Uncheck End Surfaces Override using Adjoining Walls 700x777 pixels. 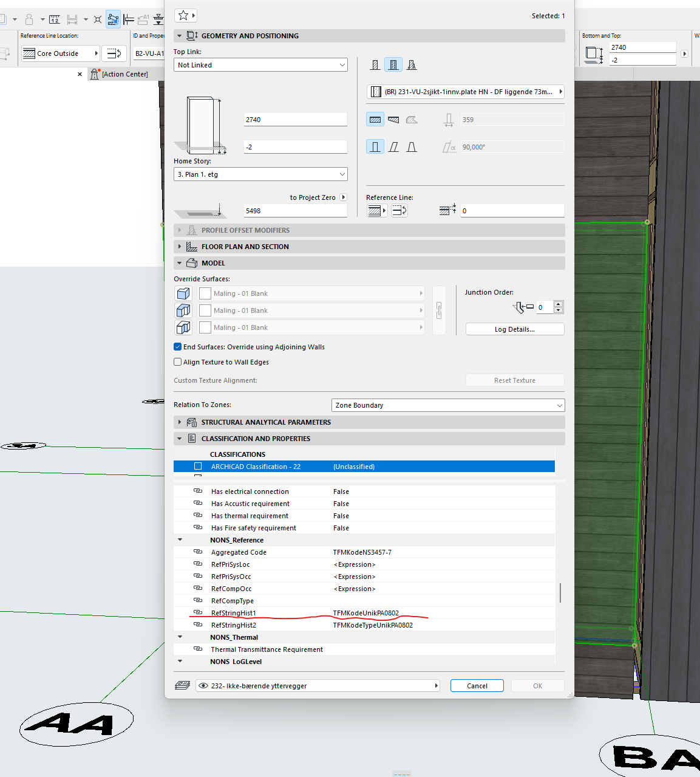pos(178,347)
